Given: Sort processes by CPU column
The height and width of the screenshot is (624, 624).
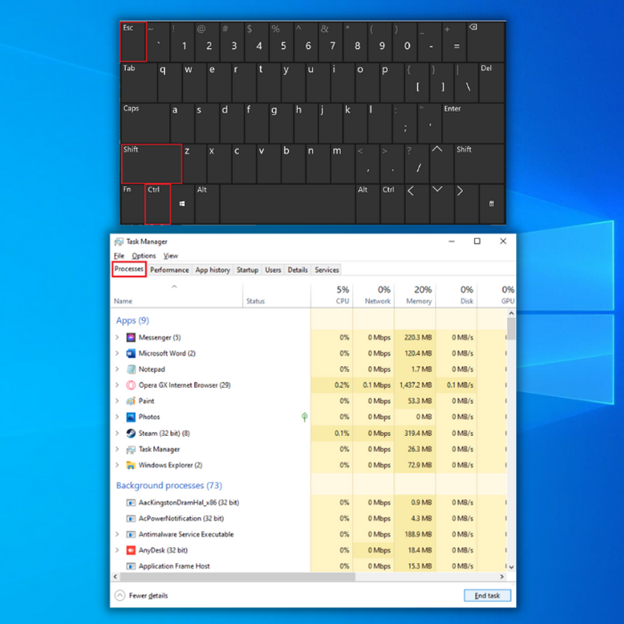Looking at the screenshot, I should [x=332, y=295].
